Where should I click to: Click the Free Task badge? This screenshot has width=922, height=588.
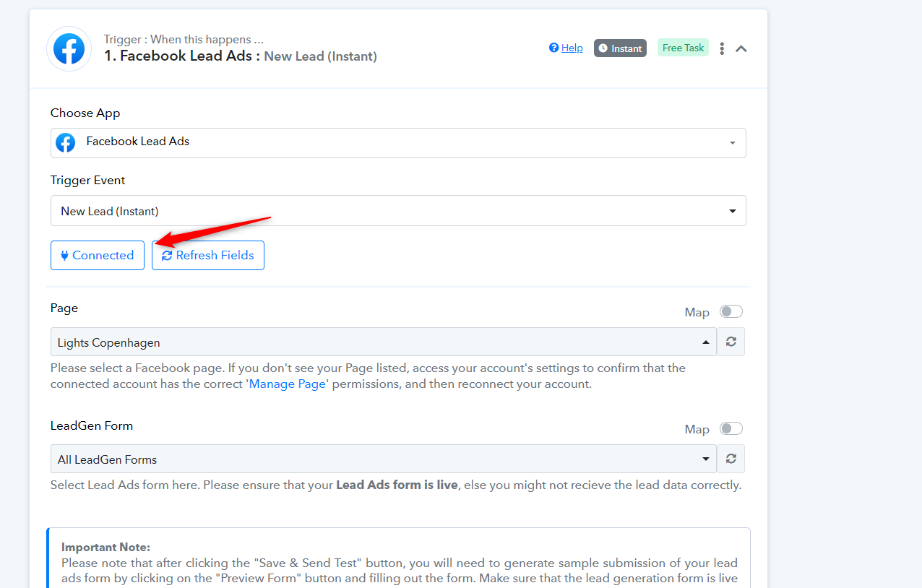[x=683, y=48]
